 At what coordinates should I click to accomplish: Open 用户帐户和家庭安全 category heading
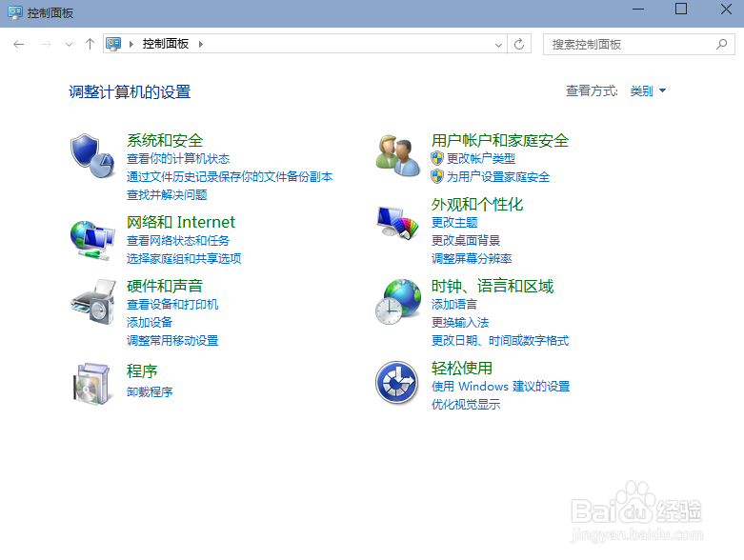499,140
